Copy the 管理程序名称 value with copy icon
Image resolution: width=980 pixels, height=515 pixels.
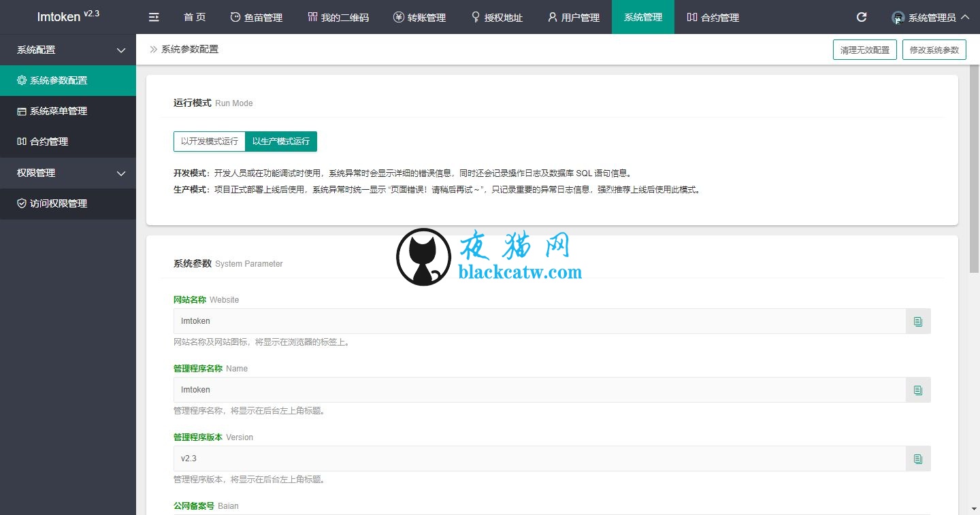tap(918, 390)
